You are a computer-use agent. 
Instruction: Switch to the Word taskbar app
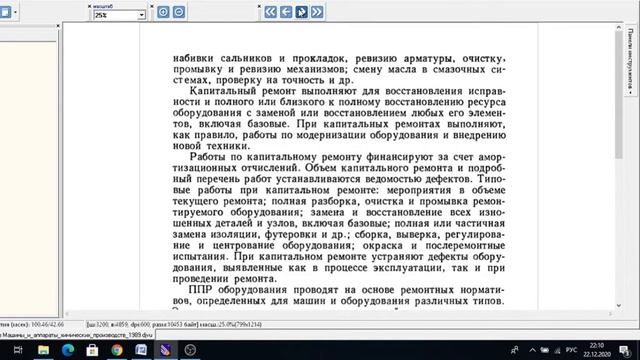point(141,350)
